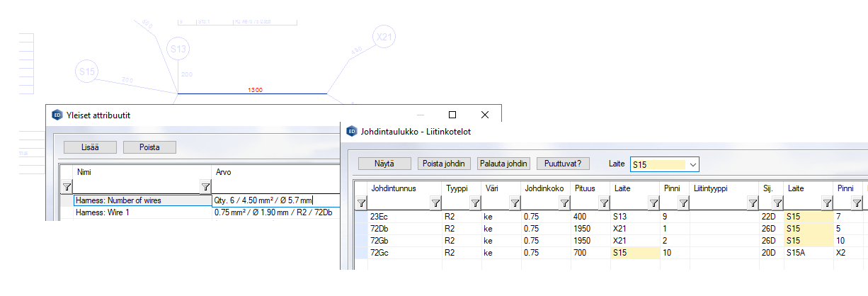
Task: Open the Johdinkoko column filter
Action: [564, 203]
